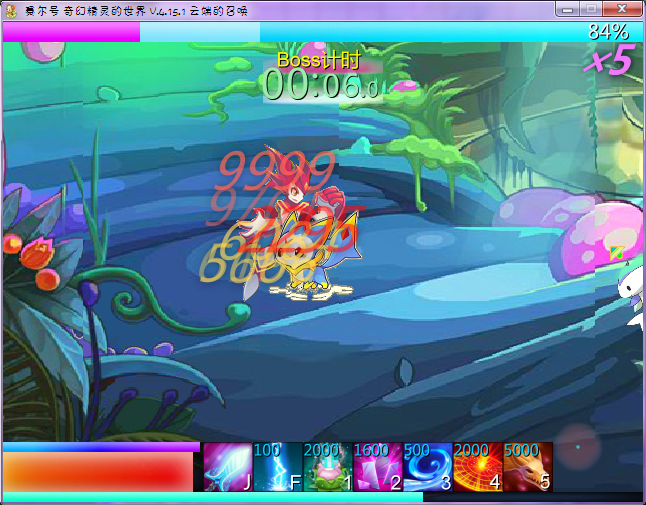This screenshot has height=505, width=646.
Task: Click the red-orange player health bar
Action: coord(98,472)
